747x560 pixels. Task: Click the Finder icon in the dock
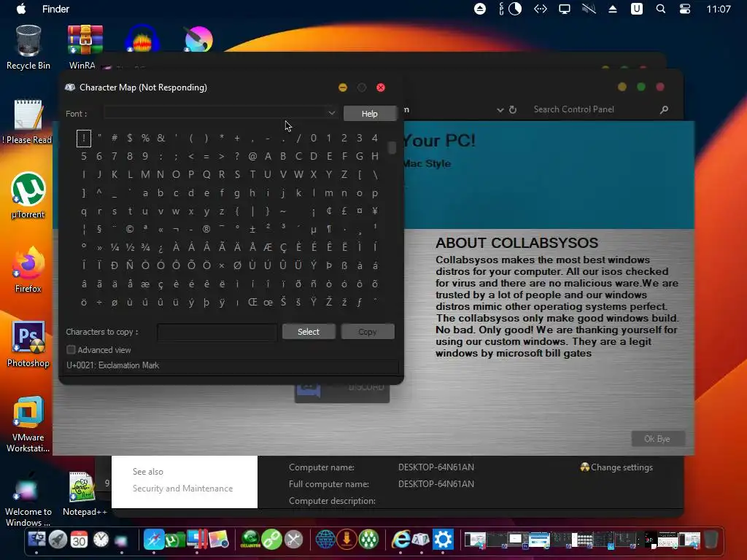click(36, 540)
